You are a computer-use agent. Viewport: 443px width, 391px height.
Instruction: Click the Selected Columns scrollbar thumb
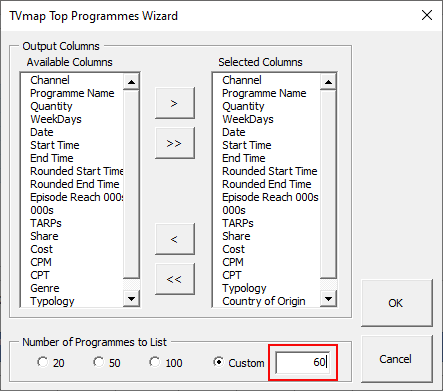(328, 184)
